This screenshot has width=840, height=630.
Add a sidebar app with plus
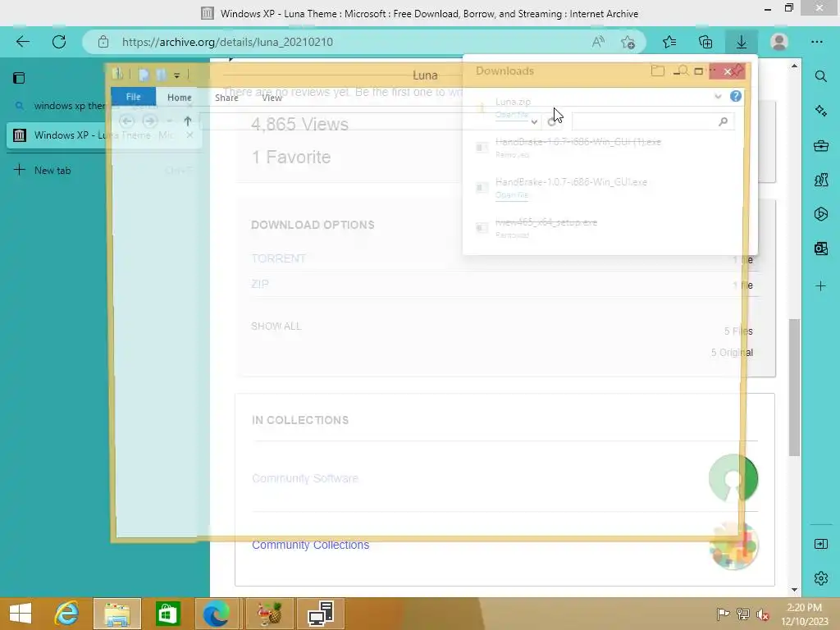coord(820,286)
